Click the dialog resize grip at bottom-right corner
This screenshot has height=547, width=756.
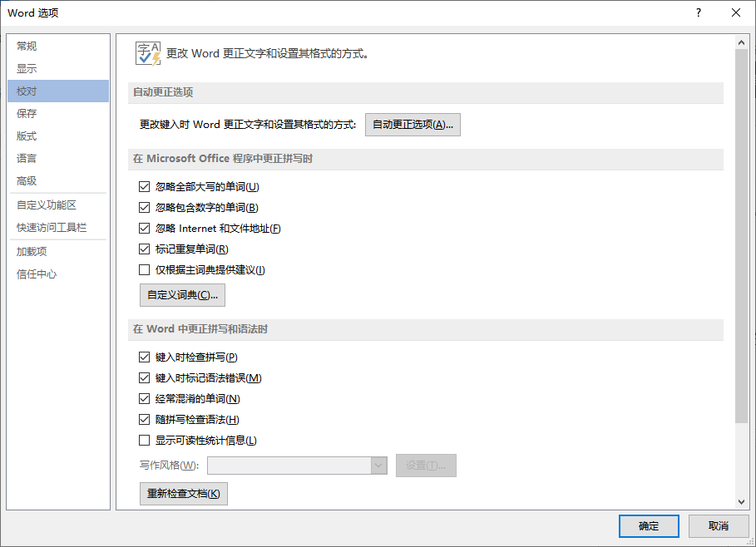click(x=750, y=542)
